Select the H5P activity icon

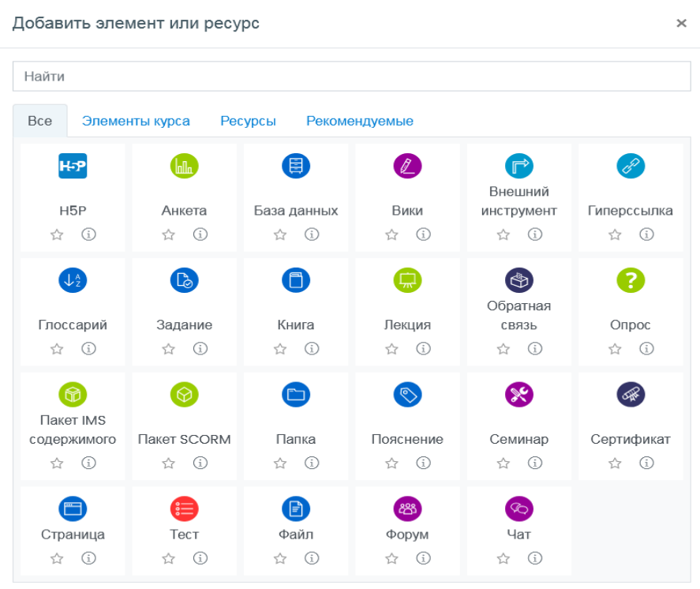coord(73,166)
